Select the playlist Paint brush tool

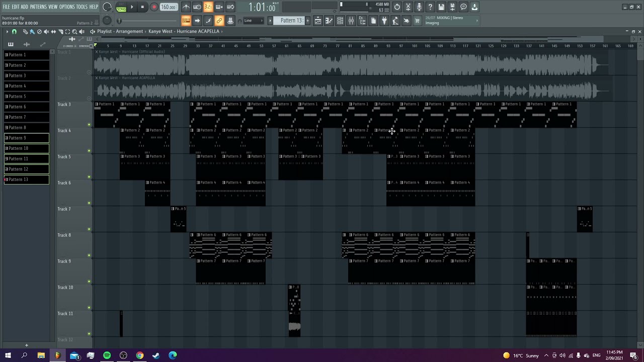click(x=32, y=32)
